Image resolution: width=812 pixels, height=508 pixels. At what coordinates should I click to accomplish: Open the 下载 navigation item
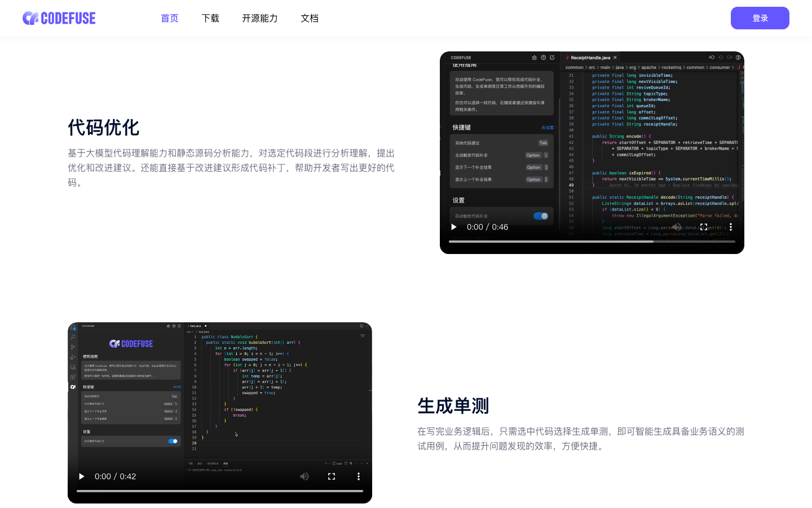click(x=210, y=18)
